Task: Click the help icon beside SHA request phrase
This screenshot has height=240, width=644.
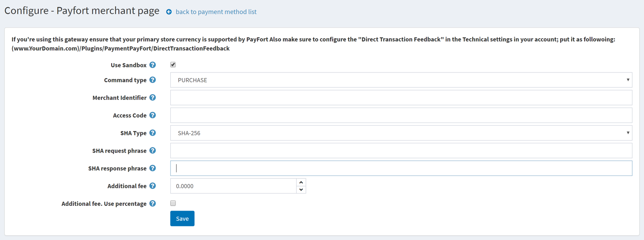Action: (x=153, y=151)
